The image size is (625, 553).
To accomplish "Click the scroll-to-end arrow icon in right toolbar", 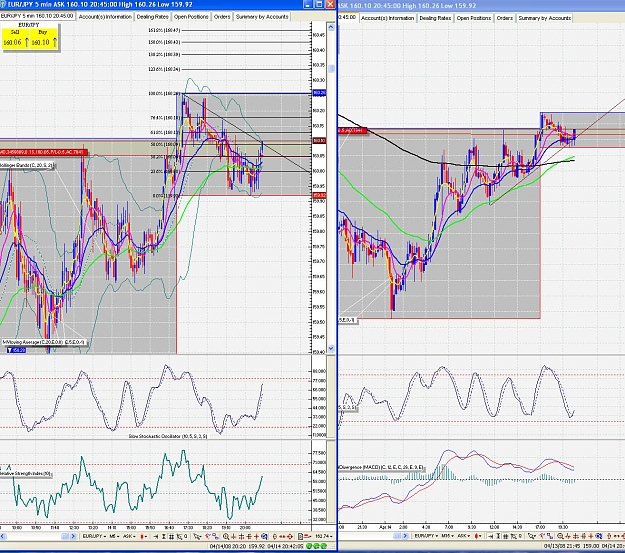I will (x=490, y=536).
